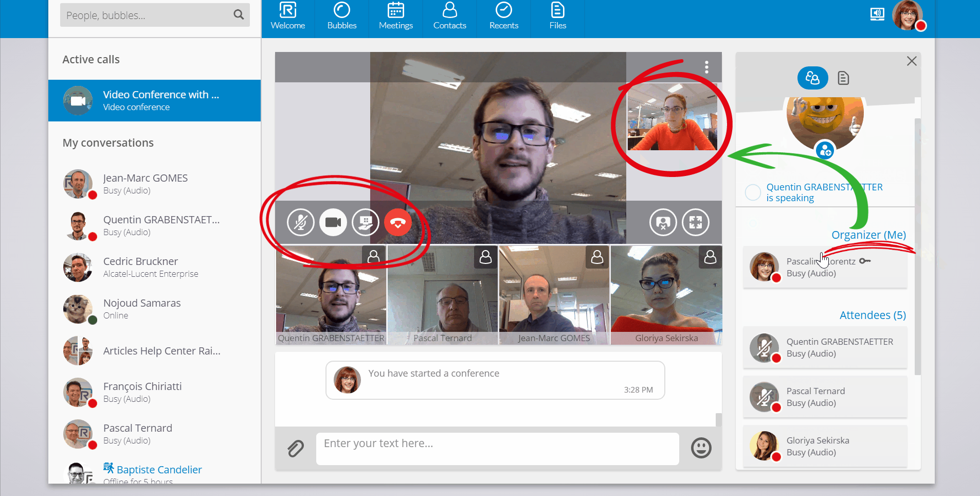Open conversation with Baptiste Candelier
The width and height of the screenshot is (980, 496).
click(x=154, y=473)
